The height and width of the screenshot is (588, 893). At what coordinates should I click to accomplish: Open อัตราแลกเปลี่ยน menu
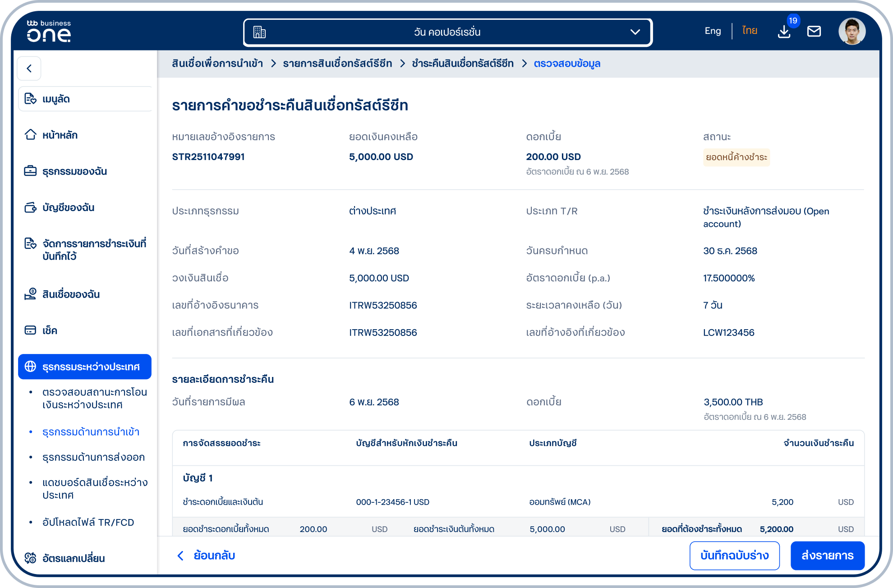click(74, 558)
